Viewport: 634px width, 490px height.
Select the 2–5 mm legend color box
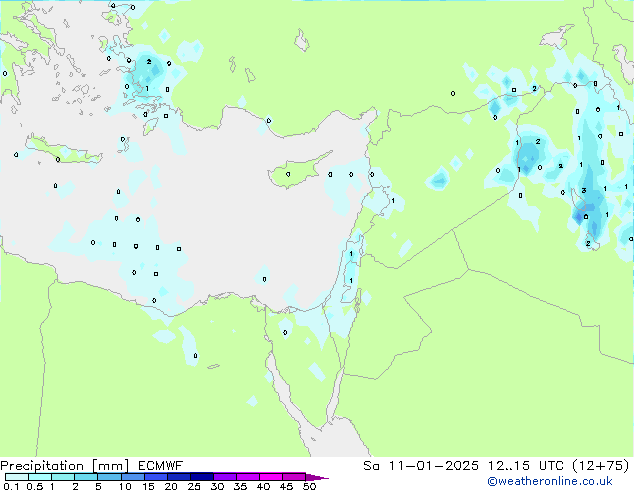point(86,477)
